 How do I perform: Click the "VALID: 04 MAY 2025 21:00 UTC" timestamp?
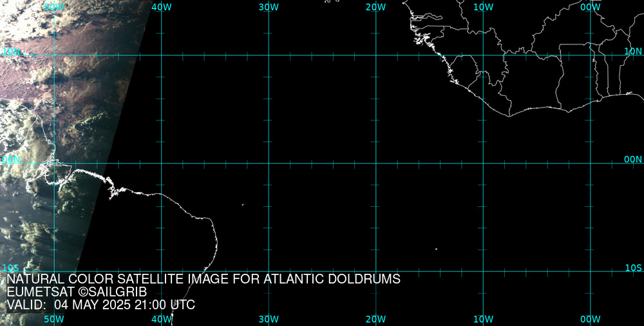coord(101,305)
